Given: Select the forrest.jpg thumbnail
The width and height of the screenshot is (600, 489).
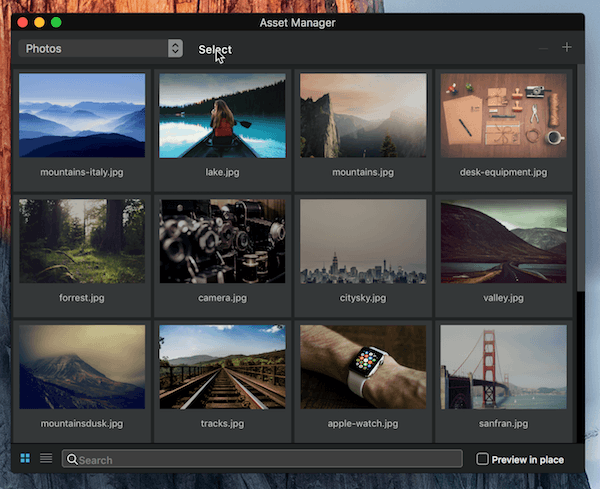Looking at the screenshot, I should tap(82, 241).
